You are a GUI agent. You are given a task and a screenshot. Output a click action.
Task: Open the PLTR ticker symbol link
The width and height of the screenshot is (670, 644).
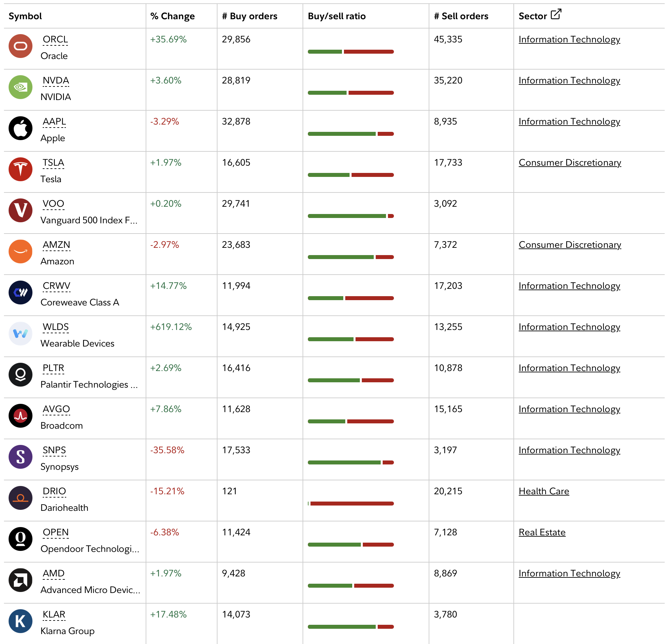pyautogui.click(x=53, y=368)
